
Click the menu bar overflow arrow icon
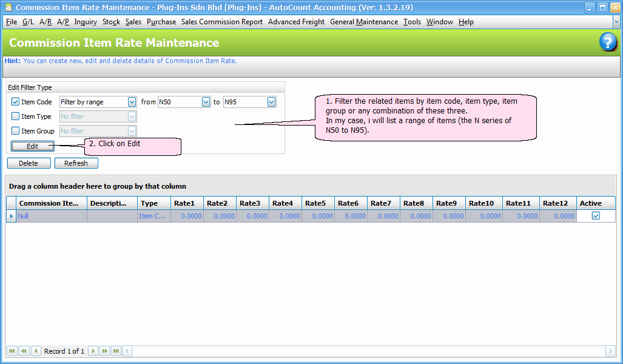coord(616,21)
